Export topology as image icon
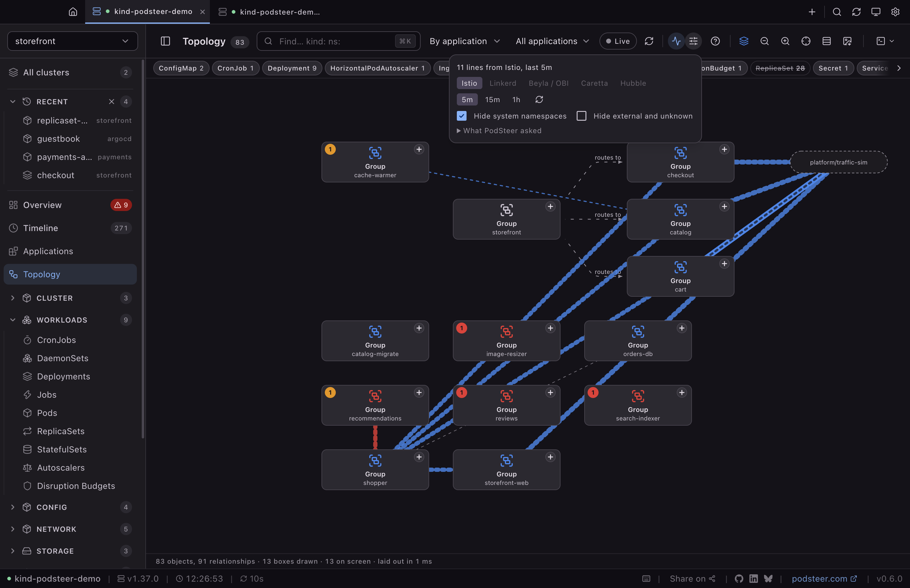 click(847, 41)
